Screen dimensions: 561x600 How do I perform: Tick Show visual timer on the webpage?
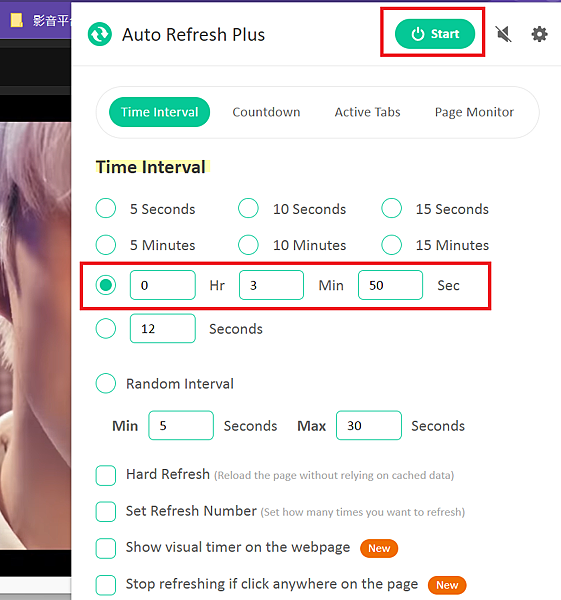106,548
